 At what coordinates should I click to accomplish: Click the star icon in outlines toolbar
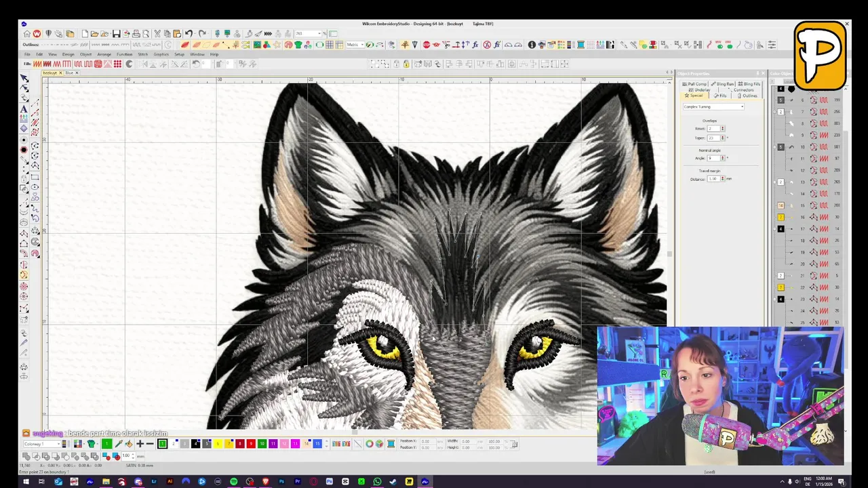point(277,45)
